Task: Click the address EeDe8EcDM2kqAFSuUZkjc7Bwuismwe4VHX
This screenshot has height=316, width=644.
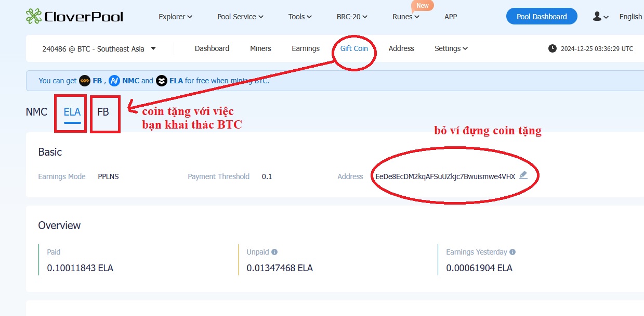Action: coord(445,176)
